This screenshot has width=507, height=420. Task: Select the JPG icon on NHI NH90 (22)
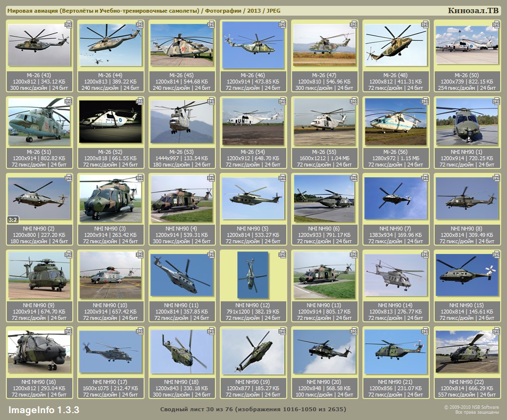point(496,331)
